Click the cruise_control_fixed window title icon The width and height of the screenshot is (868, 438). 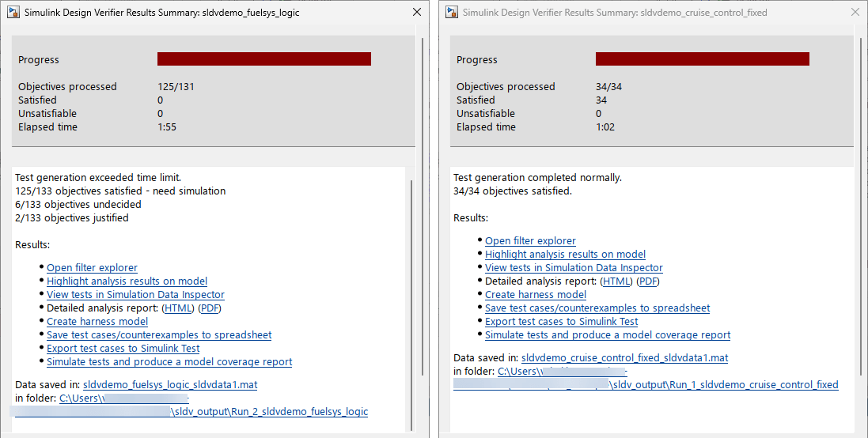point(452,13)
